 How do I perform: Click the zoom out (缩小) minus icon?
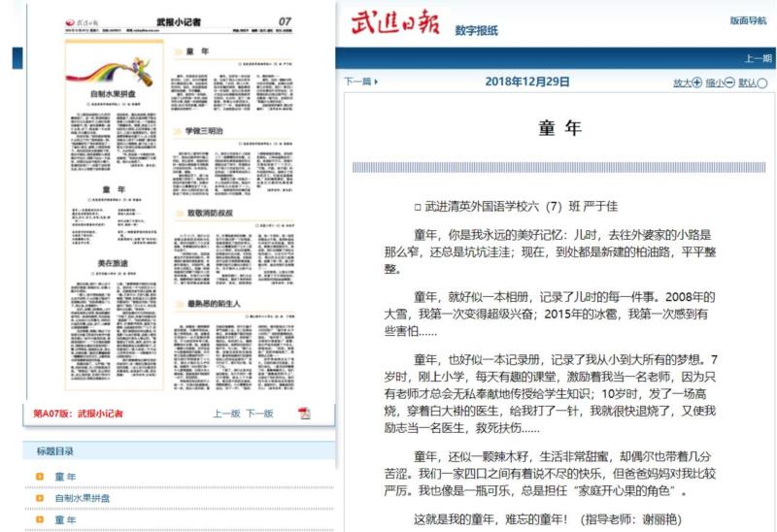pos(729,83)
